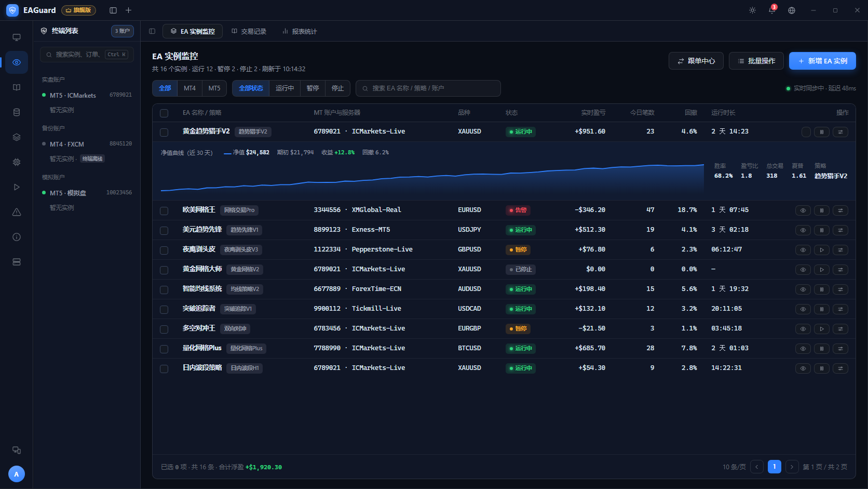Go to previous page with left chevron
Screen dimensions: 868x489
[757, 467]
